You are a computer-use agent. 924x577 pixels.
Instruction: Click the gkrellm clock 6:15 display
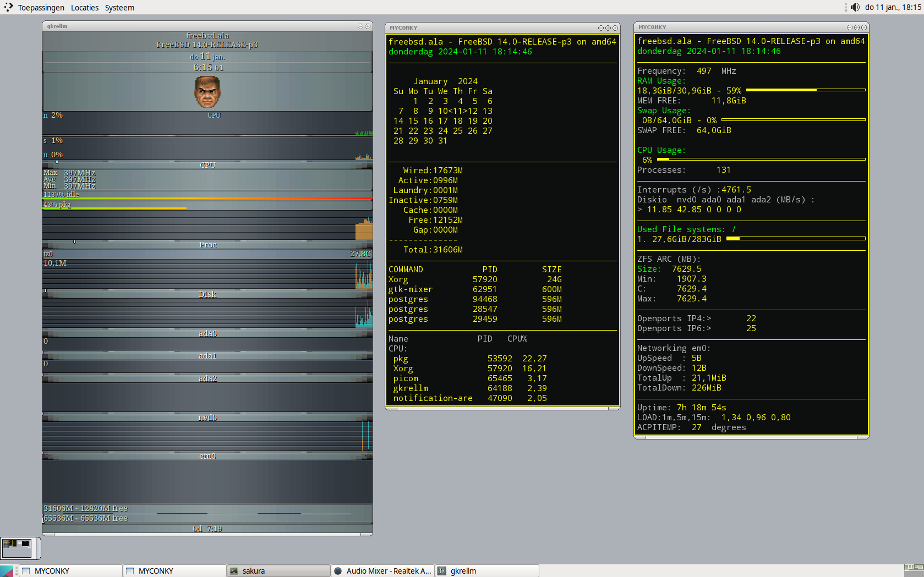point(208,68)
